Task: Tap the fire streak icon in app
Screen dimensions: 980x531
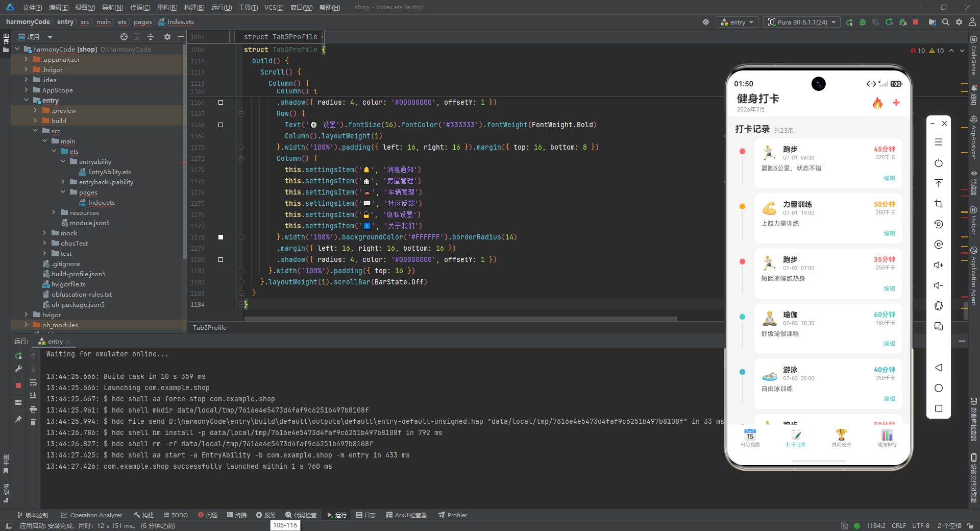Action: tap(877, 103)
